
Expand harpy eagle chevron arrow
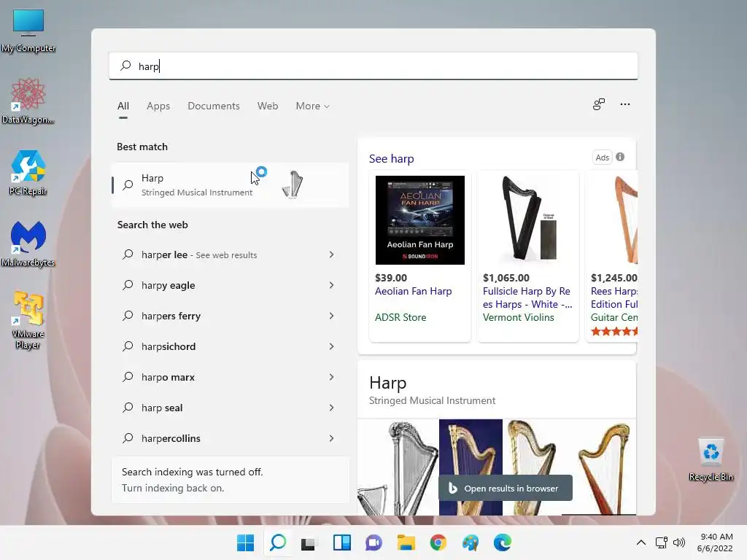click(x=332, y=285)
